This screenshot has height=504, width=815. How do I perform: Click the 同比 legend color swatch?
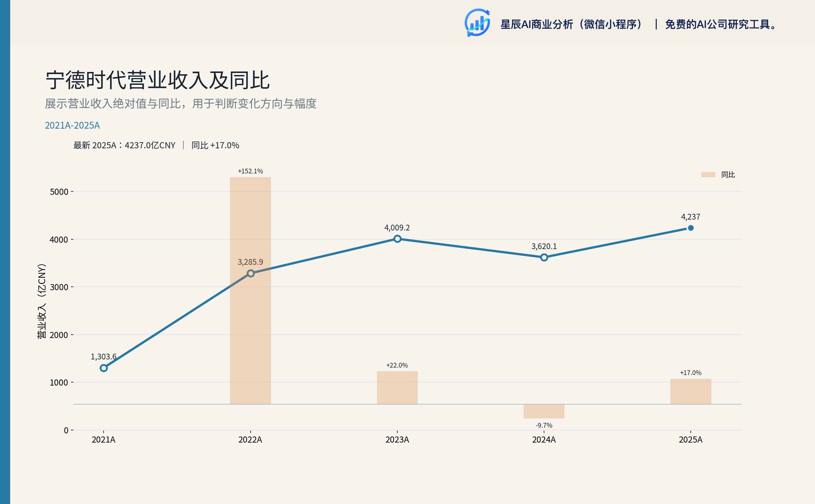click(x=708, y=175)
